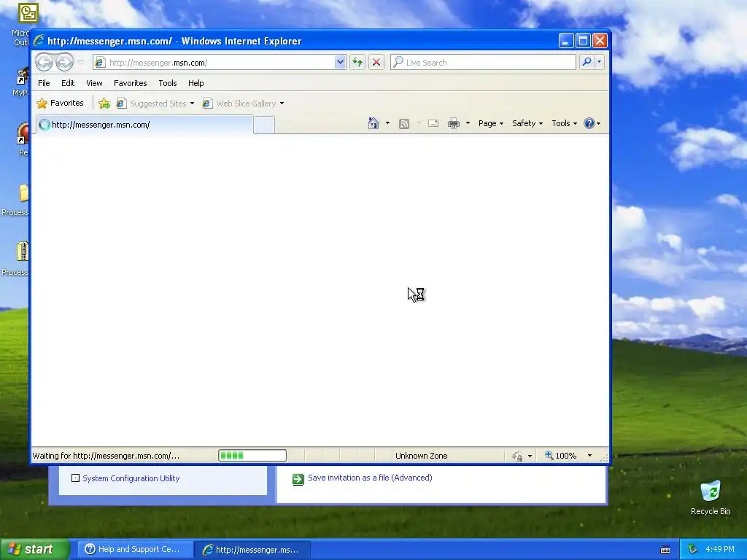
Task: Open the search provider options dropdown
Action: coord(600,62)
